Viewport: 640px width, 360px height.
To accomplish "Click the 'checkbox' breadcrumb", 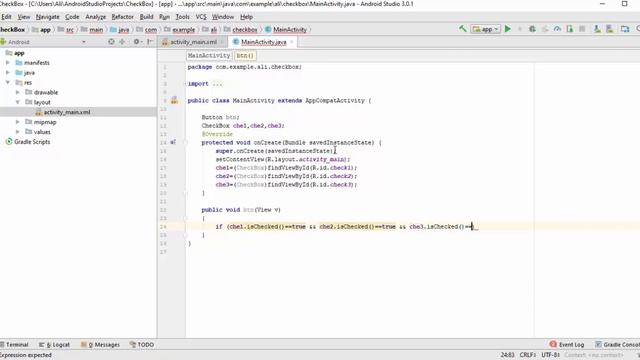I will (244, 29).
